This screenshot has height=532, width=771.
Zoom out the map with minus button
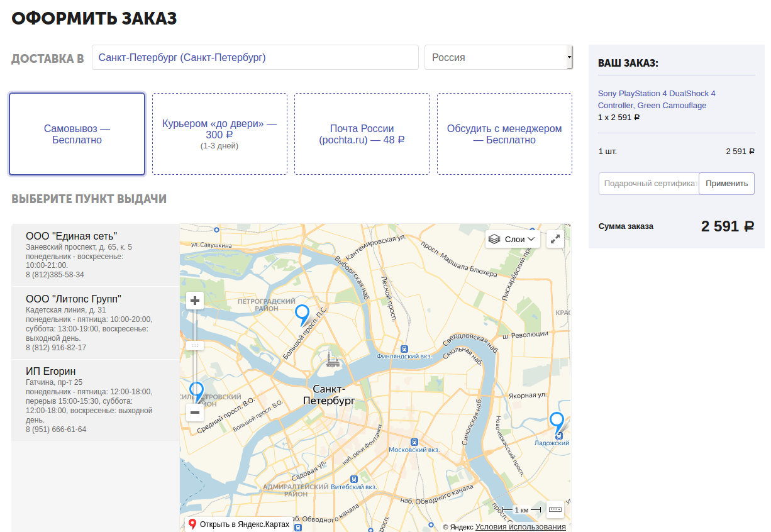pyautogui.click(x=195, y=413)
